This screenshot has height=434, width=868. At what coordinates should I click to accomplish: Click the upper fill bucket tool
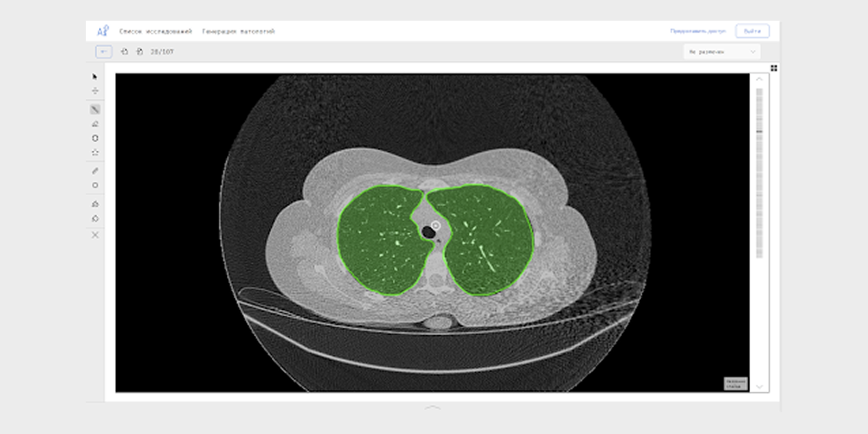95,204
